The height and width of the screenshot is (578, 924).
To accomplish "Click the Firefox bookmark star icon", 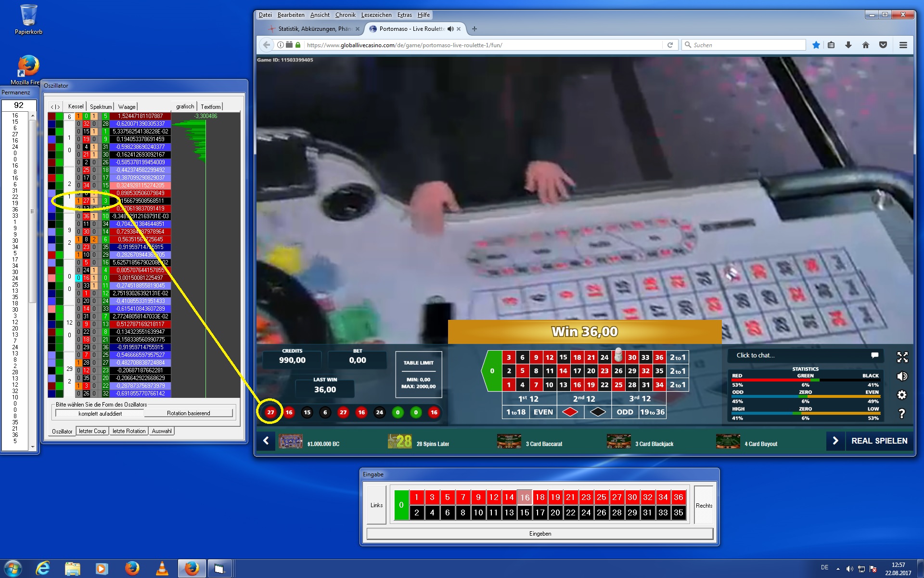I will point(816,45).
